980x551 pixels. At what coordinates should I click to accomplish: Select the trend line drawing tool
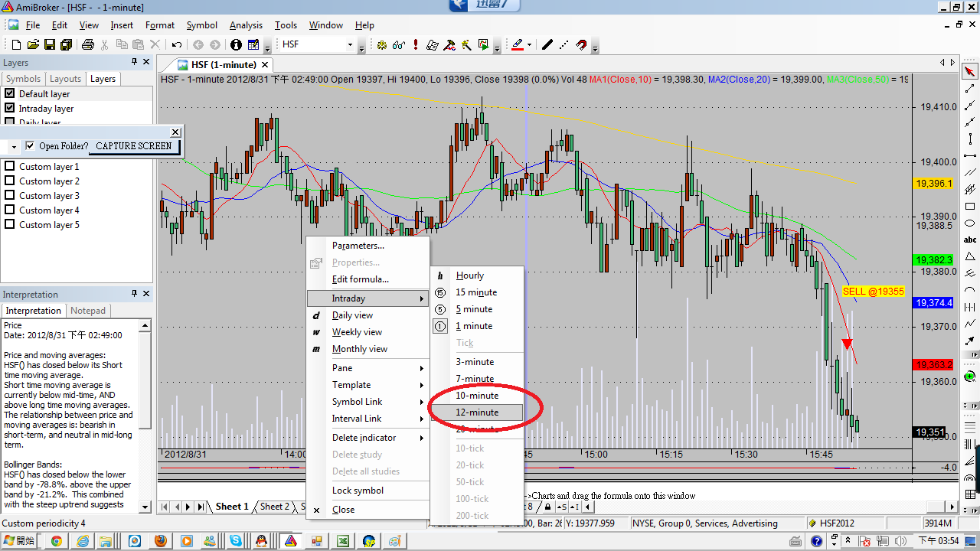[x=970, y=88]
